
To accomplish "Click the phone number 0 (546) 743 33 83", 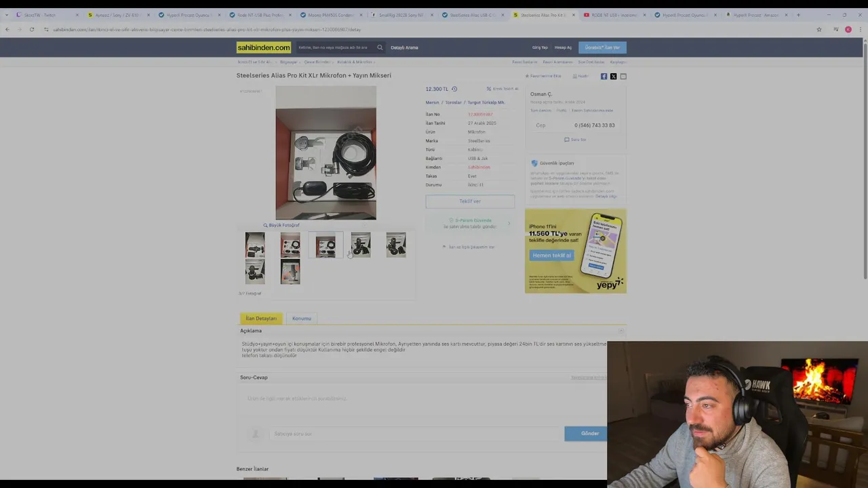I will click(595, 125).
